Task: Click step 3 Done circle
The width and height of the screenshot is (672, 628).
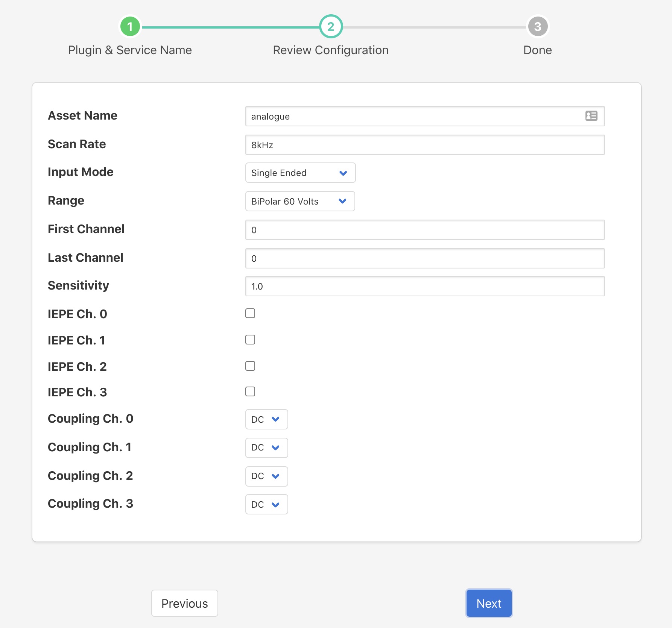Action: pos(537,27)
